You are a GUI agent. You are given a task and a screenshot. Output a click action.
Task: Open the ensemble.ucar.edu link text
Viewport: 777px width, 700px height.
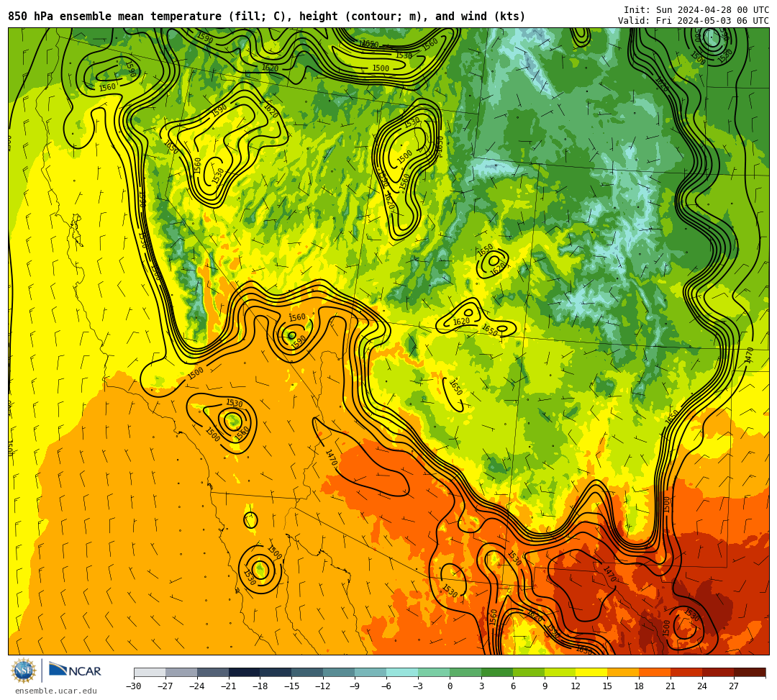click(x=55, y=691)
